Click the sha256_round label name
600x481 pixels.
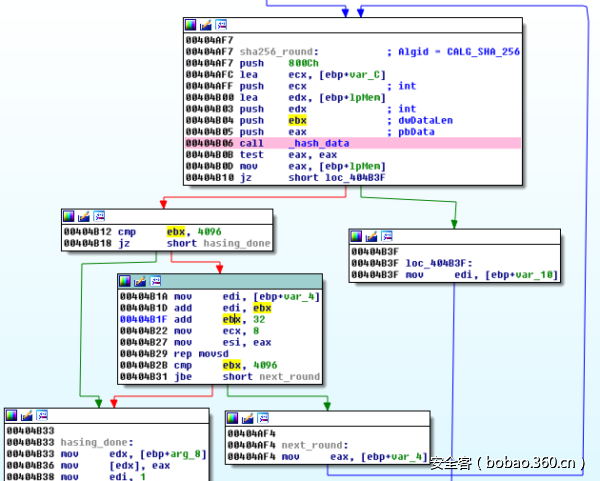(280, 51)
